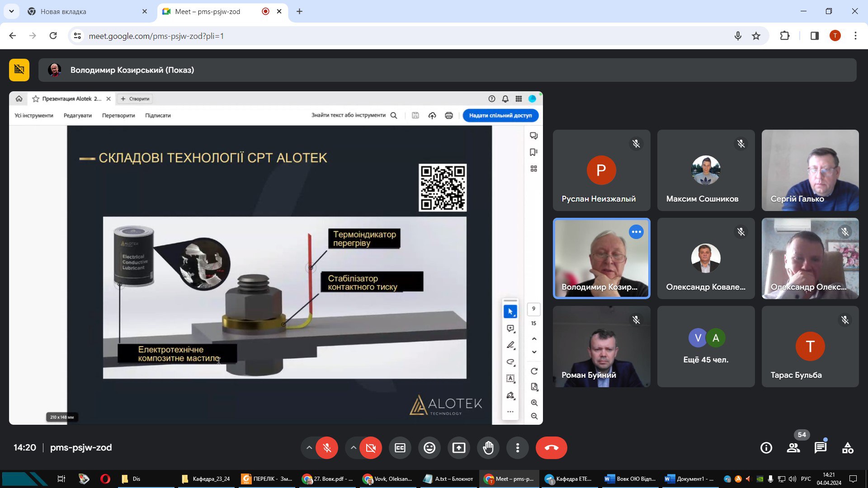Expand audio settings chevron
This screenshot has height=488, width=868.
tap(309, 448)
